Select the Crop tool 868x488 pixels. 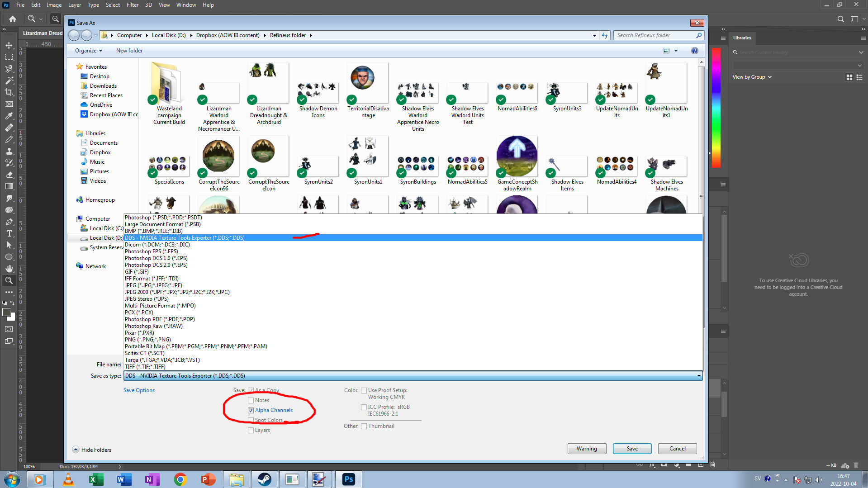point(9,92)
